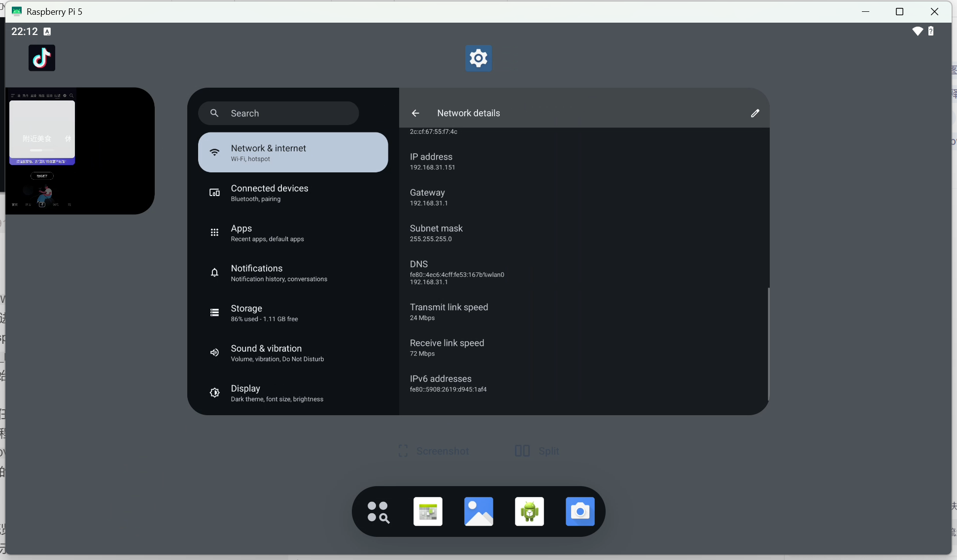Open the Apps settings entry
The width and height of the screenshot is (957, 560).
click(293, 233)
